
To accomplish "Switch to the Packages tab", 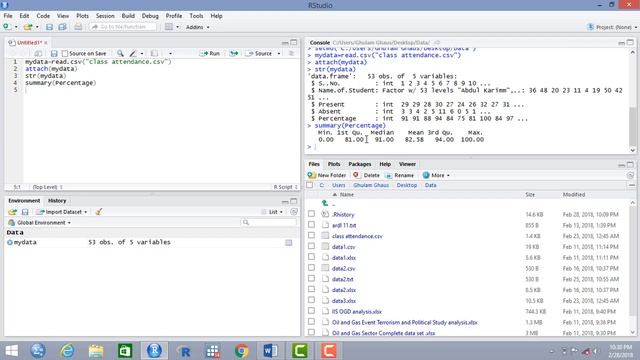I will (x=360, y=164).
